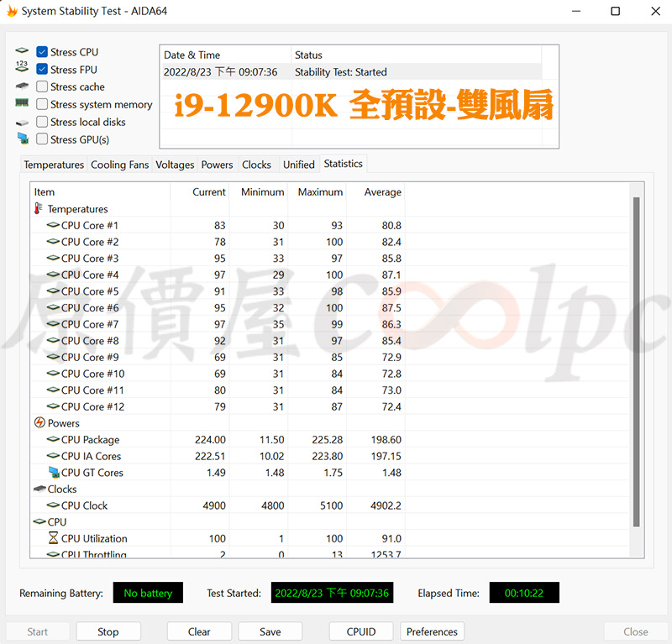
Task: Click the icon next to CPU Core #4
Action: pyautogui.click(x=53, y=275)
